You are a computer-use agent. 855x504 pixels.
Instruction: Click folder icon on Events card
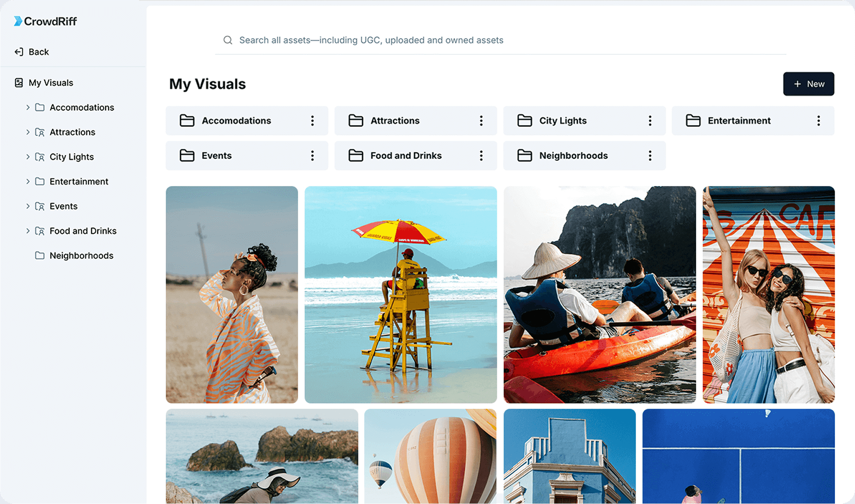[187, 155]
